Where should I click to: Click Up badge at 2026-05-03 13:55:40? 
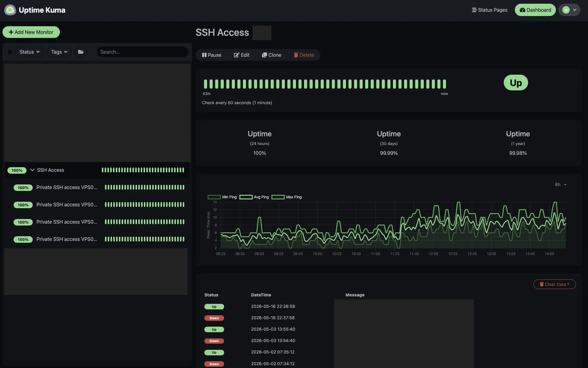click(x=214, y=329)
